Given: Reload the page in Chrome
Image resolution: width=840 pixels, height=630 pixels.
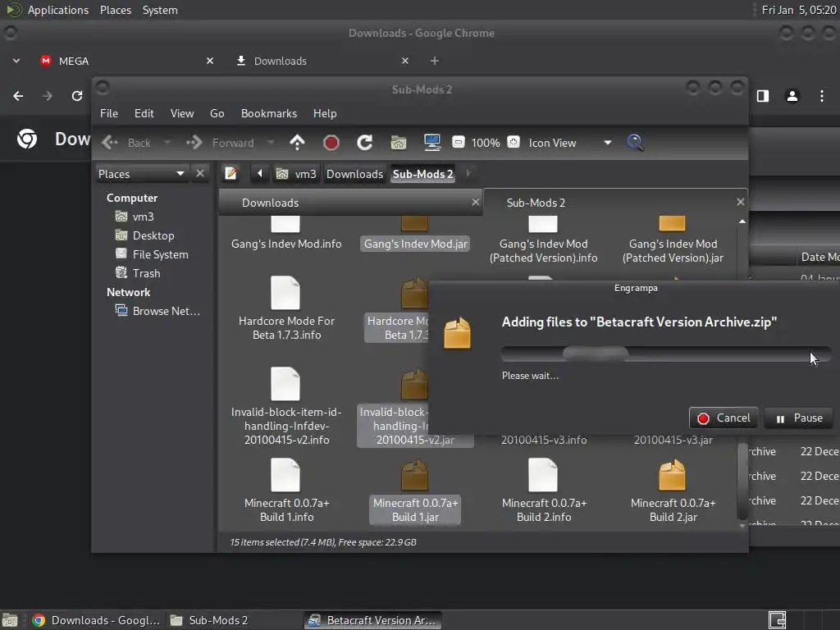Looking at the screenshot, I should [x=77, y=96].
